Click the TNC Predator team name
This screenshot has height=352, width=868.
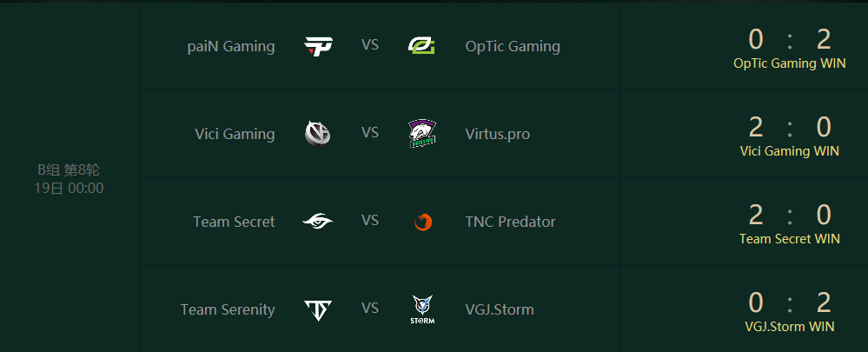pyautogui.click(x=510, y=222)
